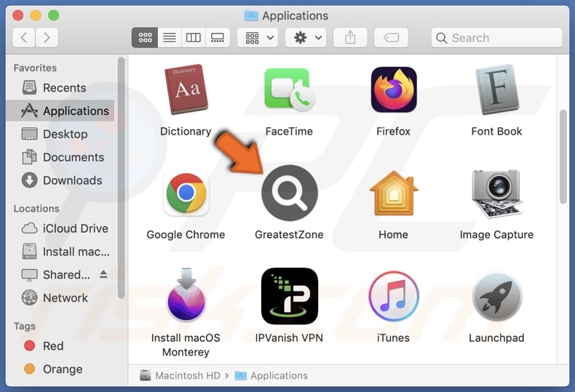
Task: Click the GreatestZone label text
Action: 290,234
